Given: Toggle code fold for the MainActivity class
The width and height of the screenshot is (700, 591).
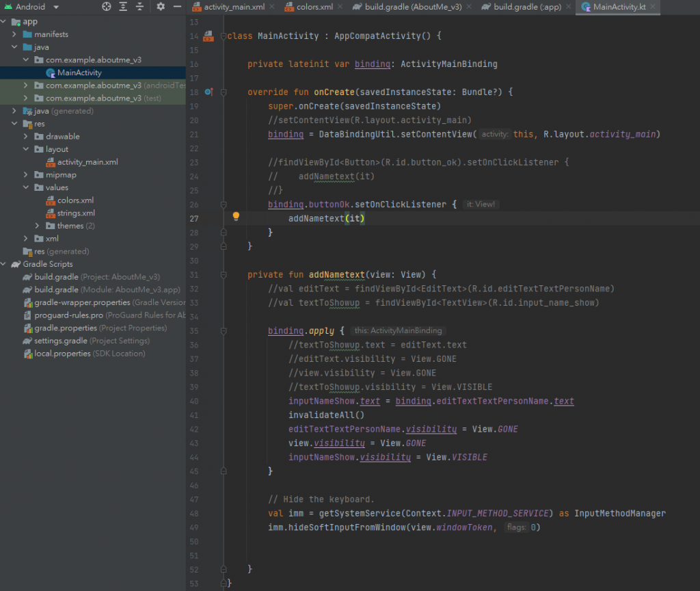Looking at the screenshot, I should coord(223,36).
